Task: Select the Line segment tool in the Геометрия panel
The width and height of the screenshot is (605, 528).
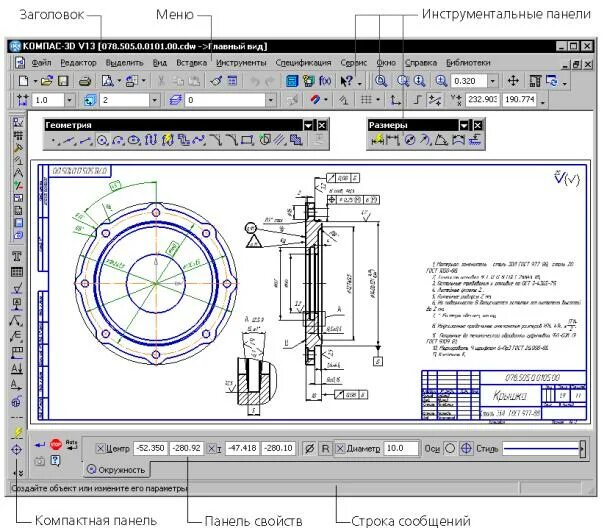Action: 86,140
